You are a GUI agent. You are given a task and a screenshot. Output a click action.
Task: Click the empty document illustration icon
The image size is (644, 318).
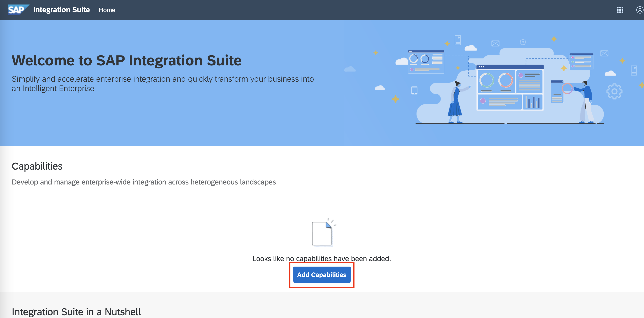(322, 233)
